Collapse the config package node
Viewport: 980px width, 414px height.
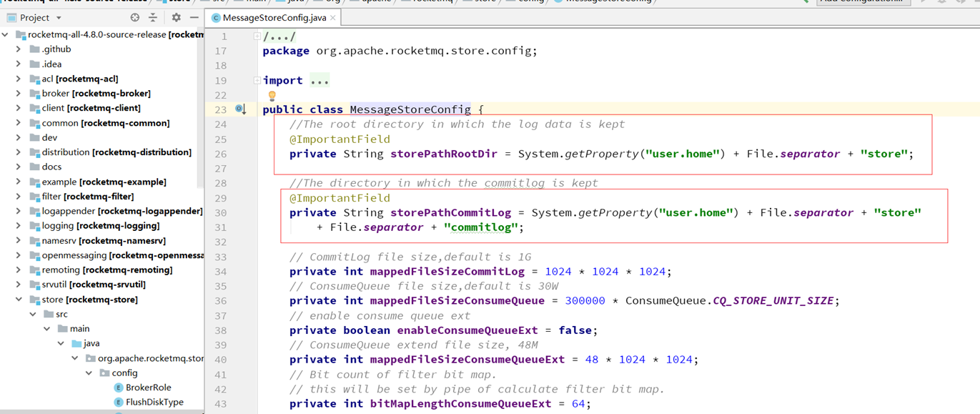click(89, 373)
